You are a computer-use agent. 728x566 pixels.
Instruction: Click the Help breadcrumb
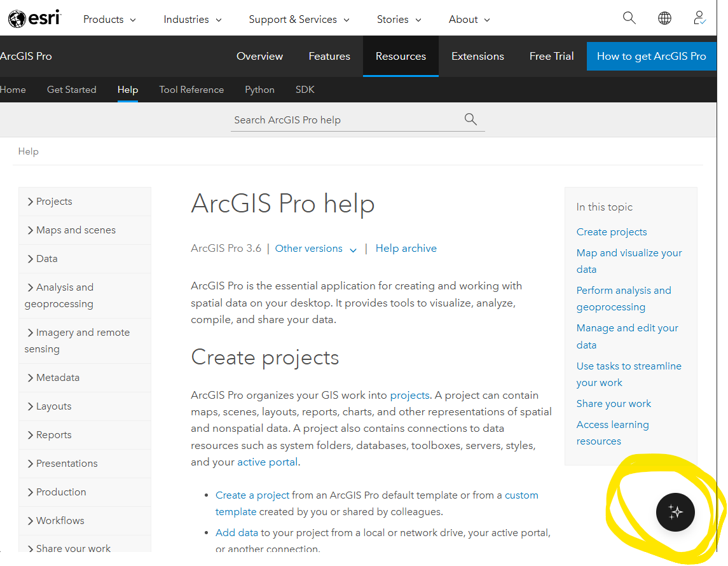coord(29,151)
